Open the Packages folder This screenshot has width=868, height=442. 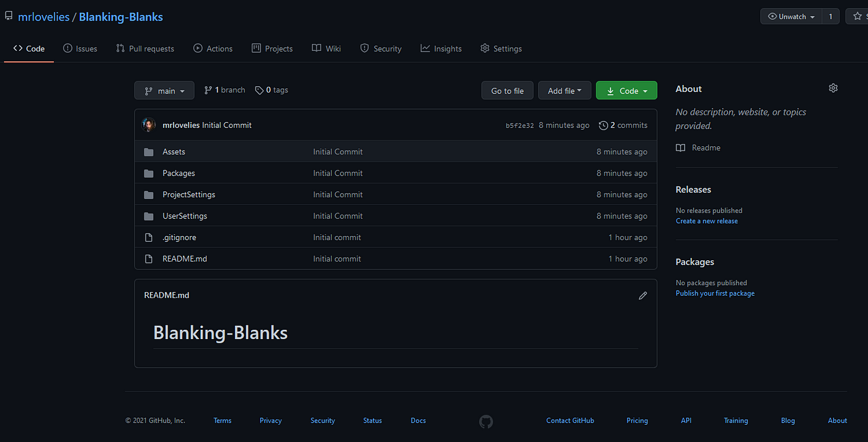179,173
